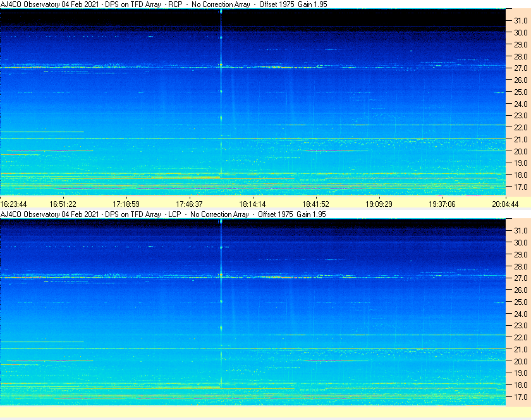
Task: Click time label 19:37:06
Action: click(442, 204)
